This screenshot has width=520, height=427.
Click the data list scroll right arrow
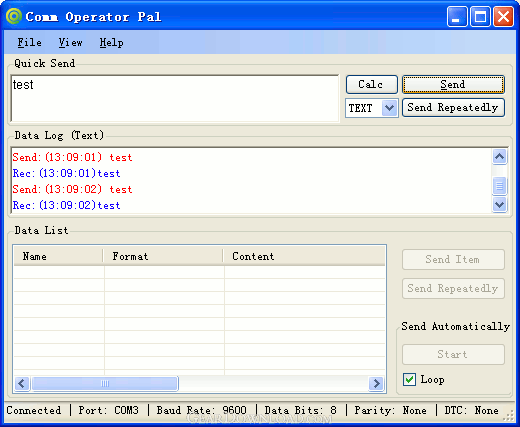click(376, 383)
